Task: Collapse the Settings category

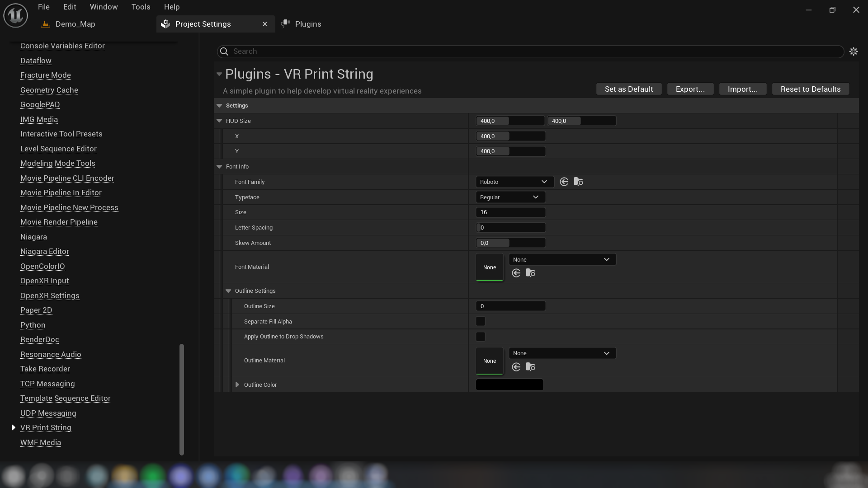Action: (219, 106)
